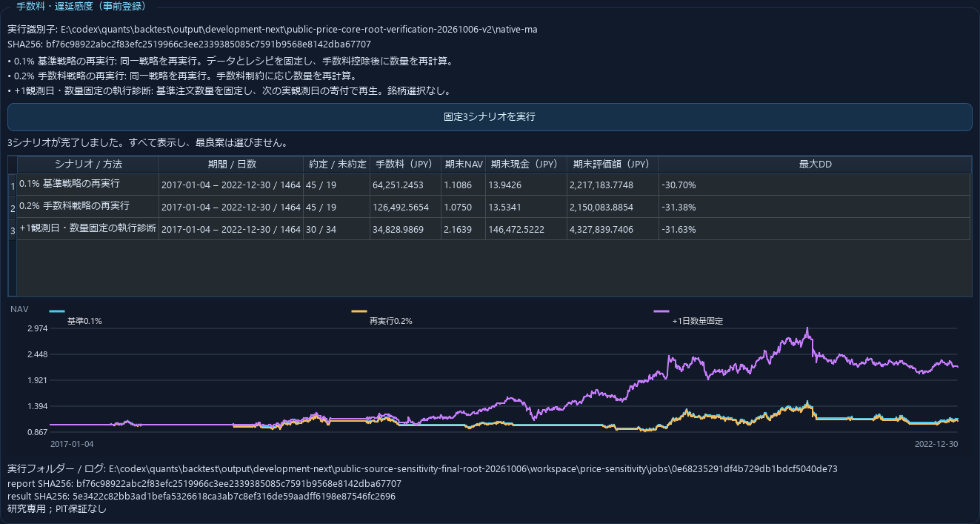Click the 期末現金（JPY） column header
Image resolution: width=980 pixels, height=524 pixels.
coord(526,165)
